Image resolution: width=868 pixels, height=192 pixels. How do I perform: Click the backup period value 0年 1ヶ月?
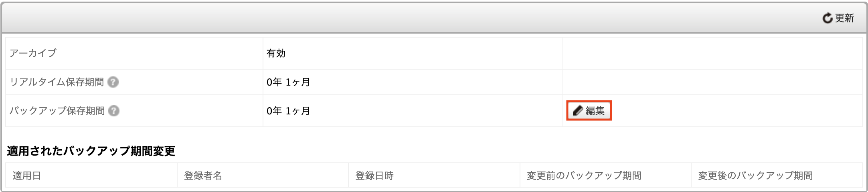(288, 111)
